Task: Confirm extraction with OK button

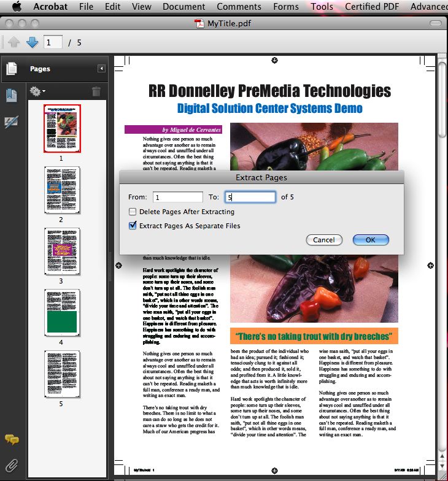Action: (371, 240)
